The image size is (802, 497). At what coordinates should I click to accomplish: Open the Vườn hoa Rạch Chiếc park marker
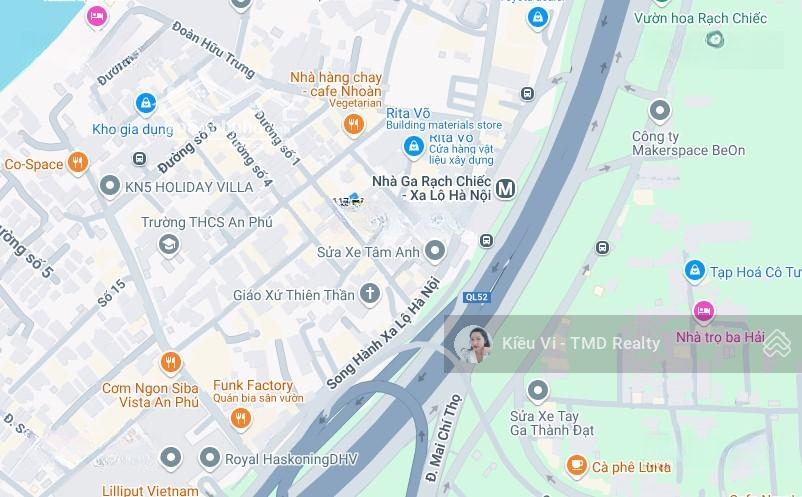715,38
